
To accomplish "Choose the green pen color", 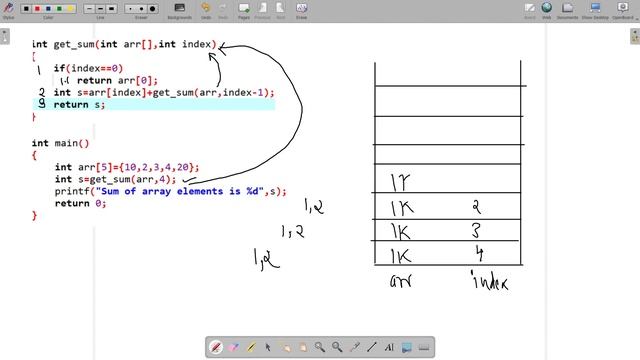I will [x=59, y=9].
